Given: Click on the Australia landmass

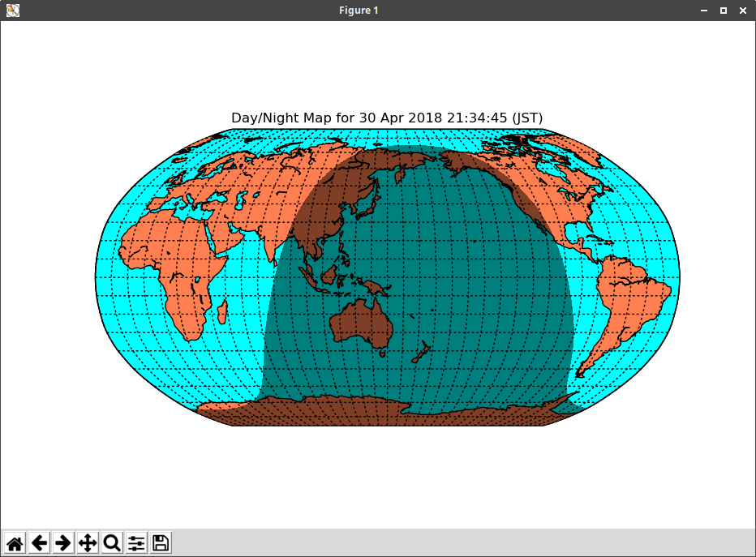Looking at the screenshot, I should (361, 323).
